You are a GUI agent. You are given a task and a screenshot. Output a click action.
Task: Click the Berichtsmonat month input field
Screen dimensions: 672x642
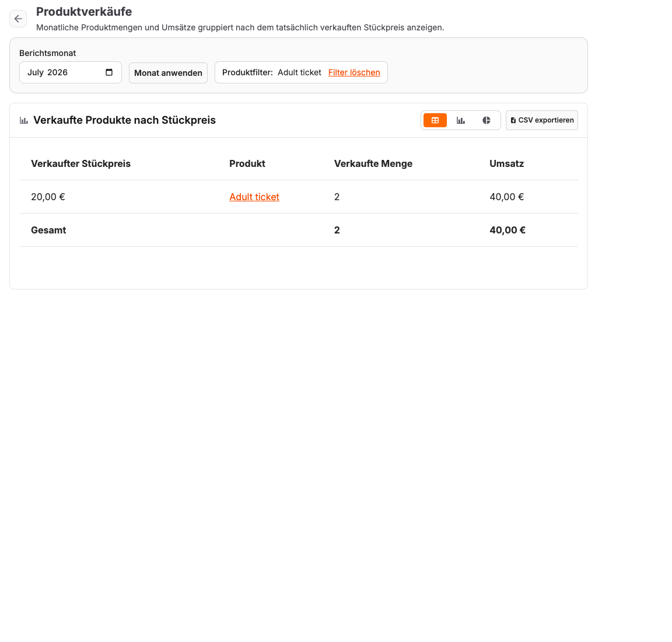coord(70,72)
